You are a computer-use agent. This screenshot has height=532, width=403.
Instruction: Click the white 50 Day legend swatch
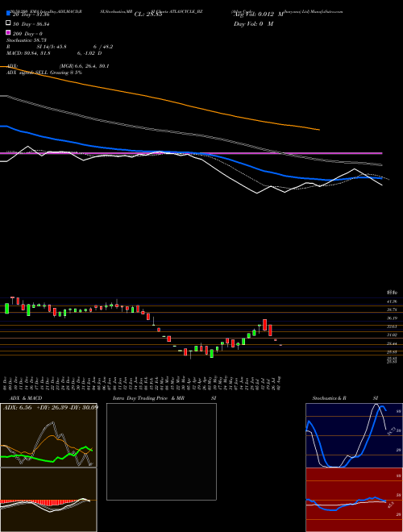(8, 23)
